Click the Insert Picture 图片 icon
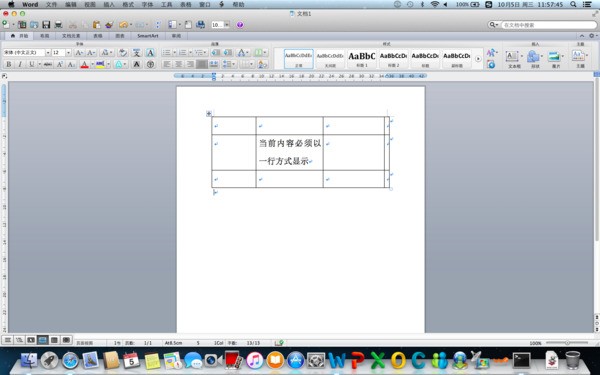Viewport: 600px width, 375px height. (x=554, y=57)
